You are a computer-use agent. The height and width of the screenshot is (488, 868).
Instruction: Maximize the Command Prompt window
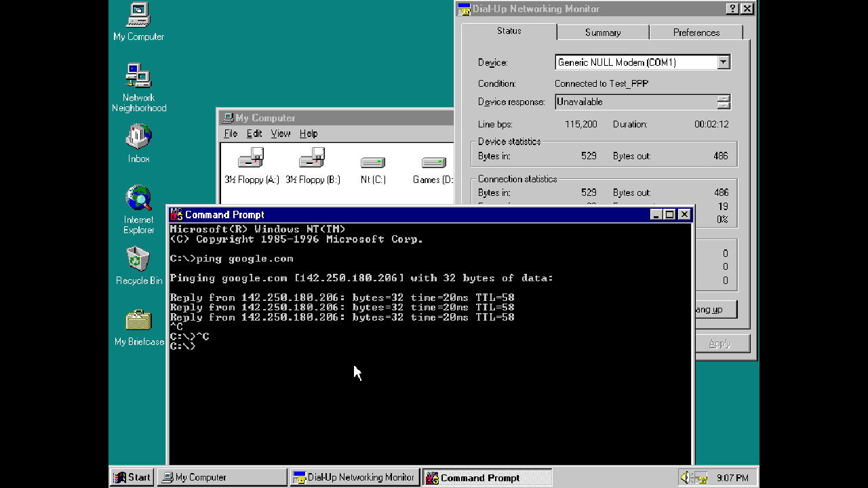coord(670,214)
